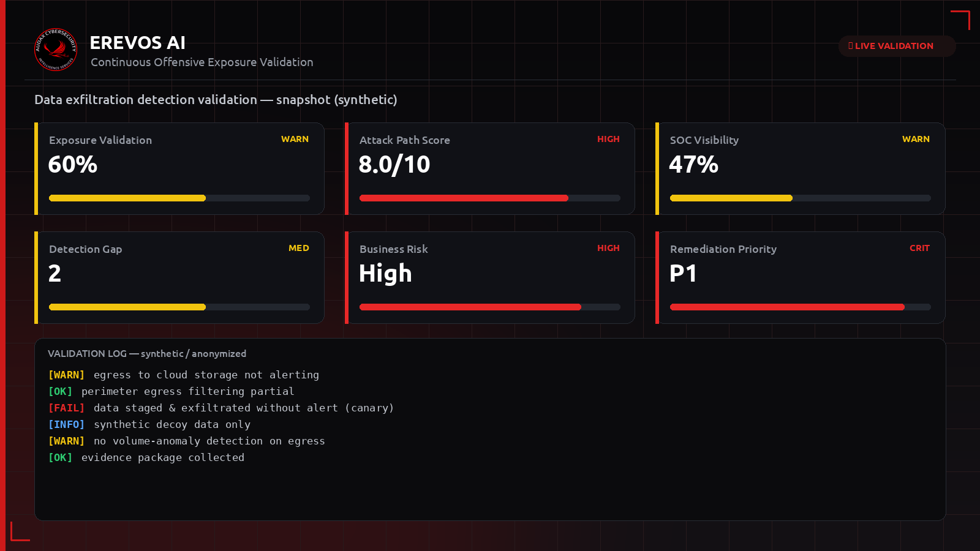Open the Business Risk label
This screenshot has height=551, width=980.
394,249
